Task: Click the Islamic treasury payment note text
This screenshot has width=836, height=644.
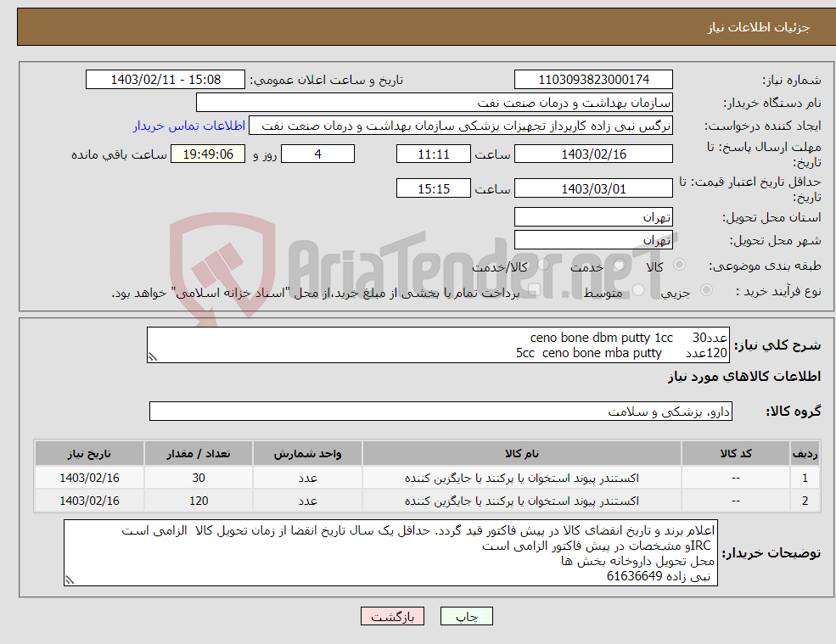Action: click(x=315, y=293)
